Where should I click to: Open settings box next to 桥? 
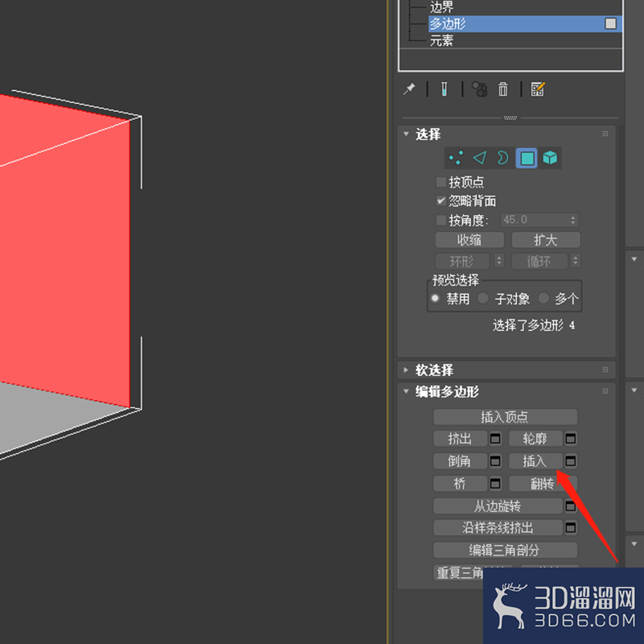(x=495, y=484)
